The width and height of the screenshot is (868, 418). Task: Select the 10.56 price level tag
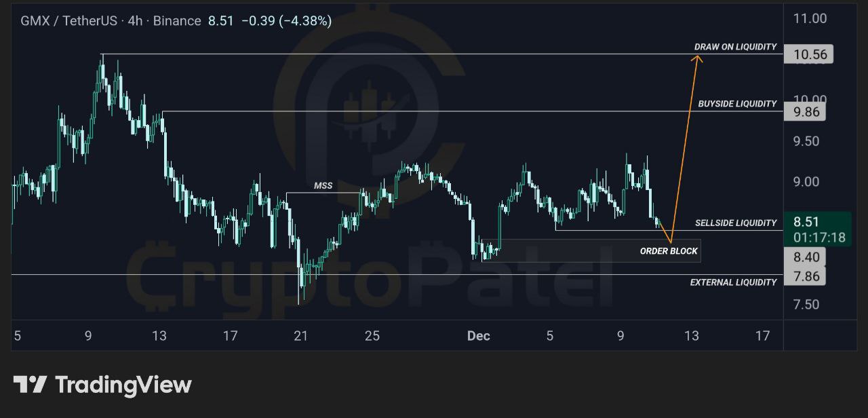point(808,54)
